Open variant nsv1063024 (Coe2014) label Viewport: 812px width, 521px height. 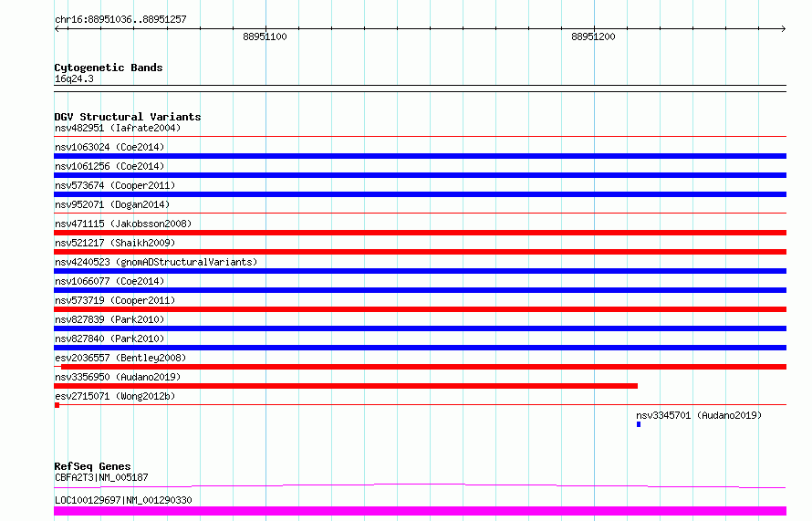pyautogui.click(x=109, y=147)
